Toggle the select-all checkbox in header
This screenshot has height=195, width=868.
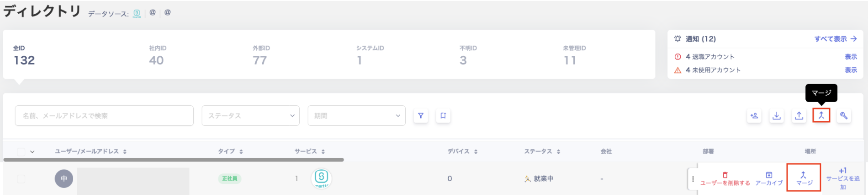point(21,152)
